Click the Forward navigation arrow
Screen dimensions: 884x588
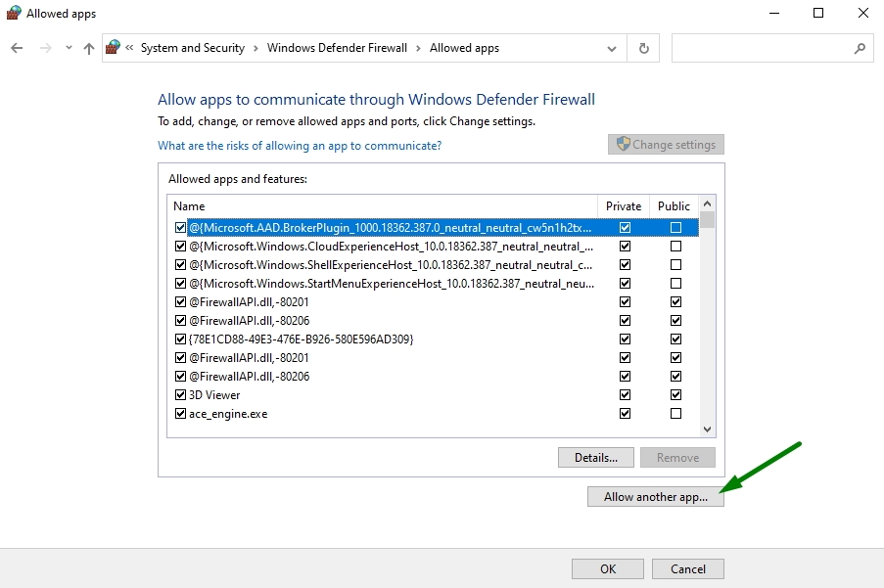pyautogui.click(x=46, y=49)
